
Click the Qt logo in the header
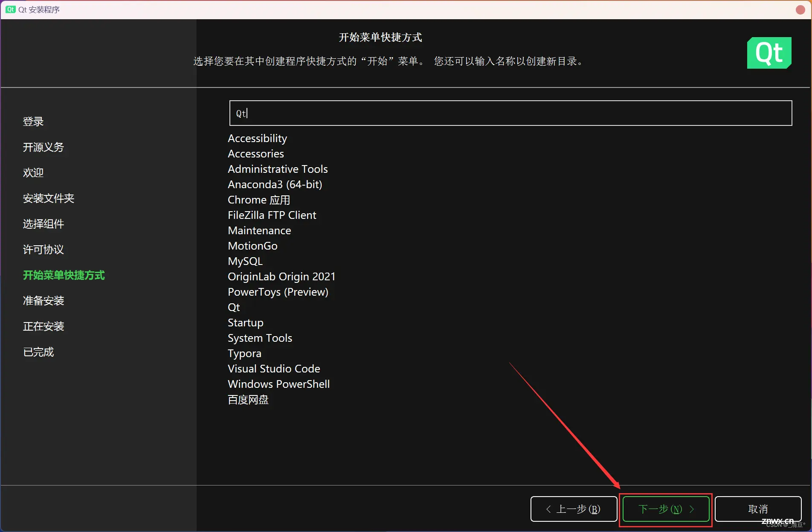pyautogui.click(x=769, y=53)
